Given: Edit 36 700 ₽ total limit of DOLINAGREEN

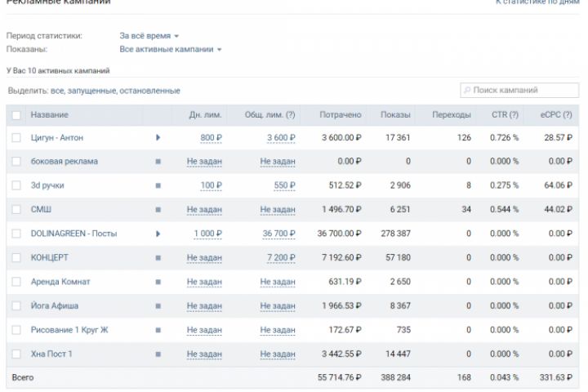Looking at the screenshot, I should click(x=278, y=234).
